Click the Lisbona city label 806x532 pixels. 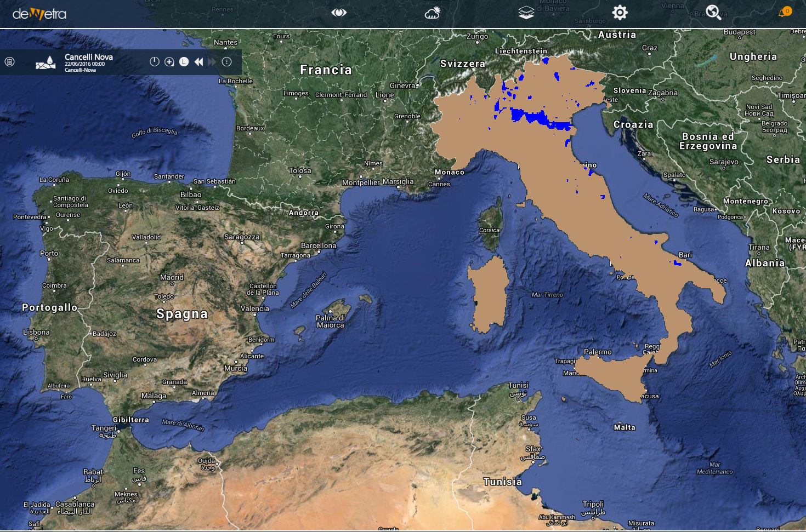[x=36, y=332]
